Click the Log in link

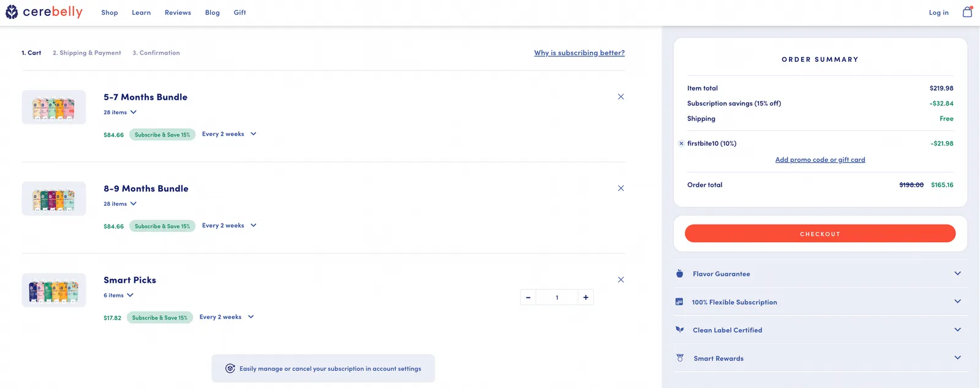coord(938,12)
